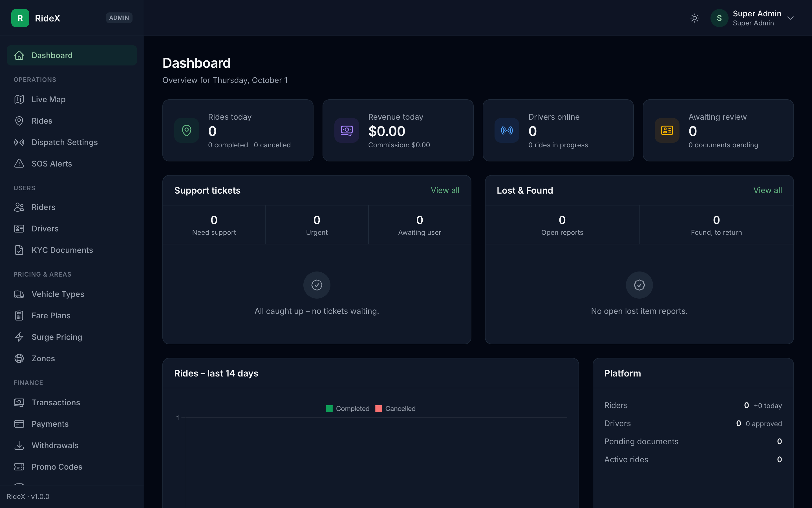This screenshot has width=812, height=508.
Task: Click the Live Map icon in sidebar
Action: (x=19, y=99)
